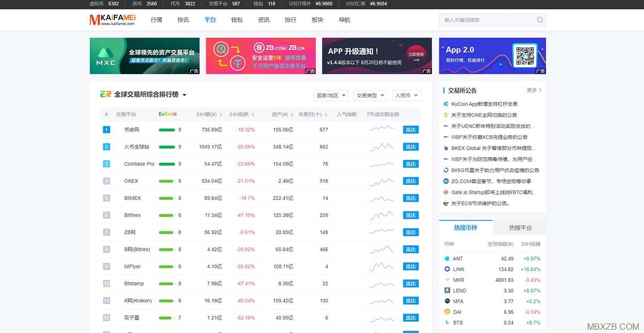This screenshot has width=644, height=333.
Task: Open the KuCoin App新增支持杠杆交易 announcement
Action: pos(484,104)
